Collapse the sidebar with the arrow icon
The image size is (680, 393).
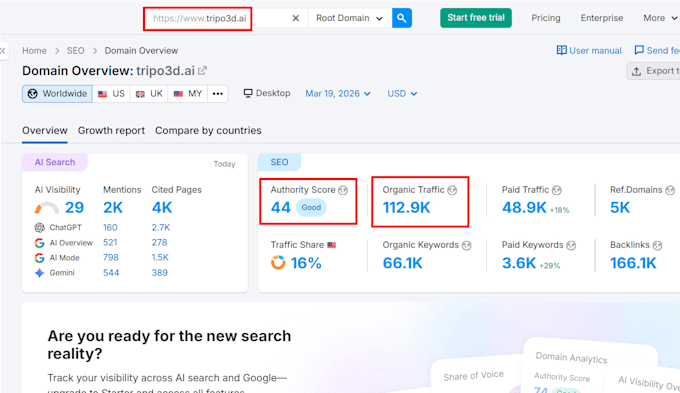pos(3,51)
